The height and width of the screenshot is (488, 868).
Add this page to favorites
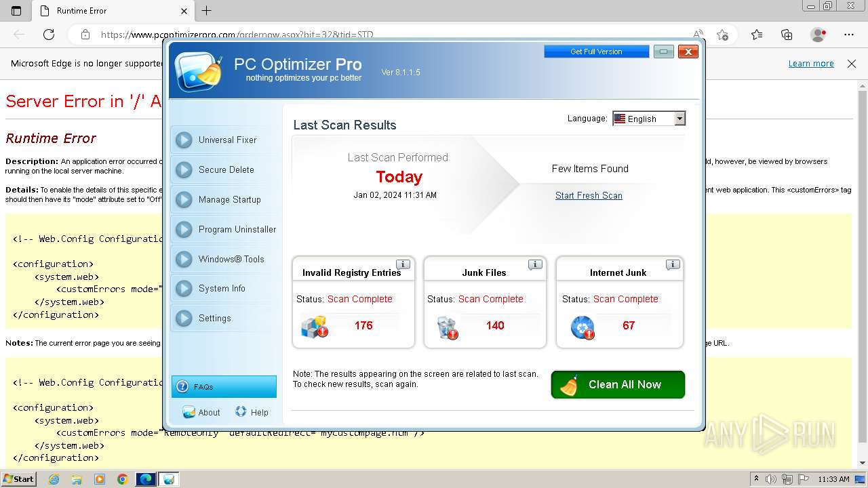pyautogui.click(x=722, y=35)
